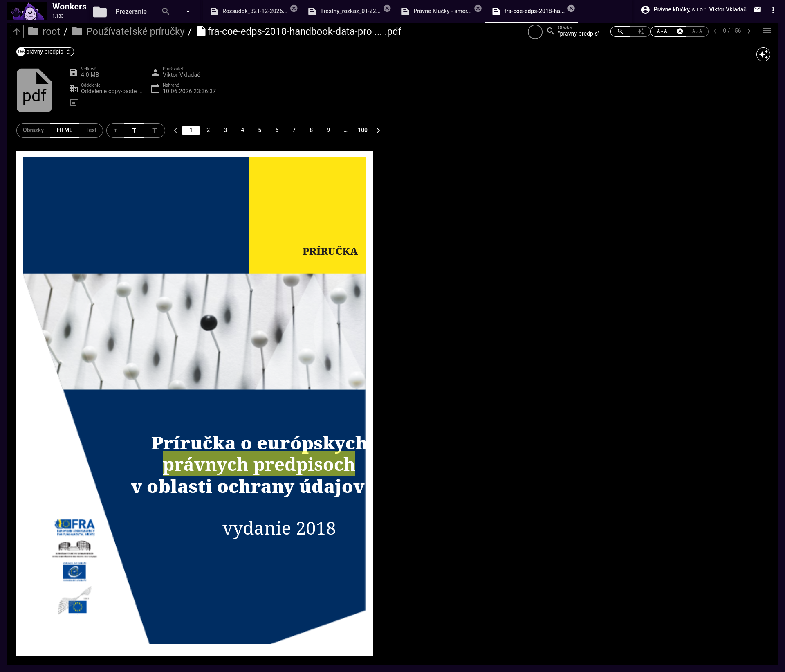This screenshot has width=785, height=672.
Task: Click the Wonkers gorilla logo
Action: (27, 11)
